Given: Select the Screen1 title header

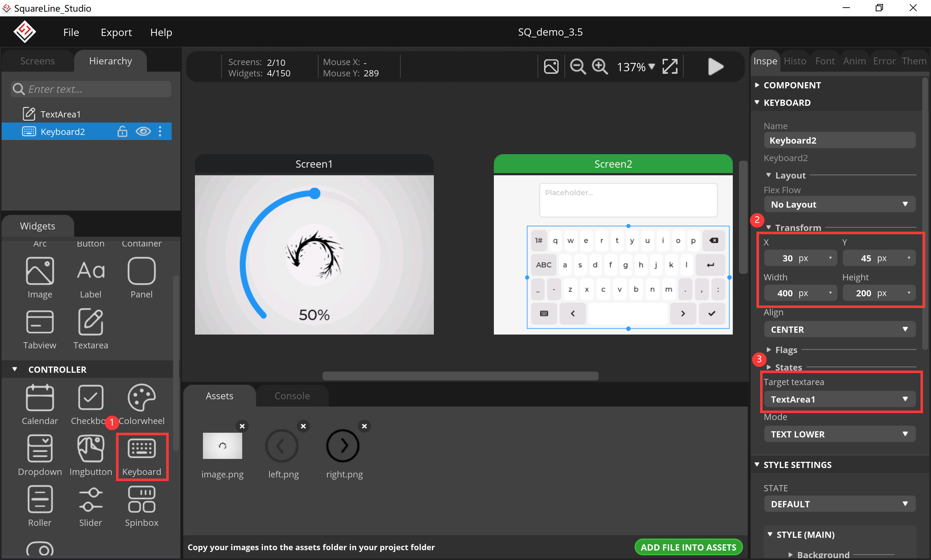Looking at the screenshot, I should click(314, 164).
